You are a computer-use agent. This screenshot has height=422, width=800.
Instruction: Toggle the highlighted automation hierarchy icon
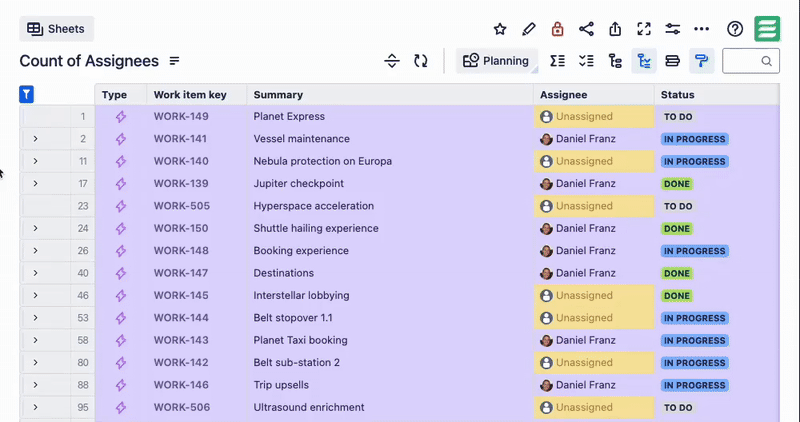tap(644, 61)
